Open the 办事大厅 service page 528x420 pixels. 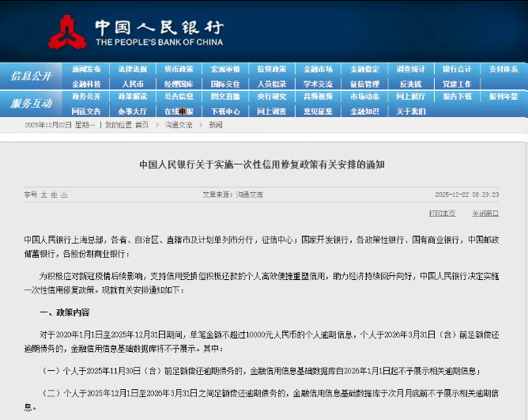(x=132, y=111)
